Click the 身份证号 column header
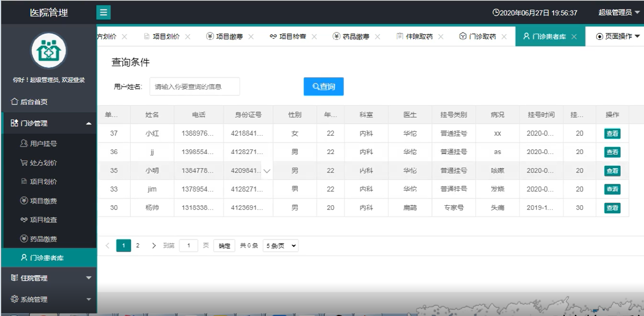The height and width of the screenshot is (316, 644). coord(248,114)
